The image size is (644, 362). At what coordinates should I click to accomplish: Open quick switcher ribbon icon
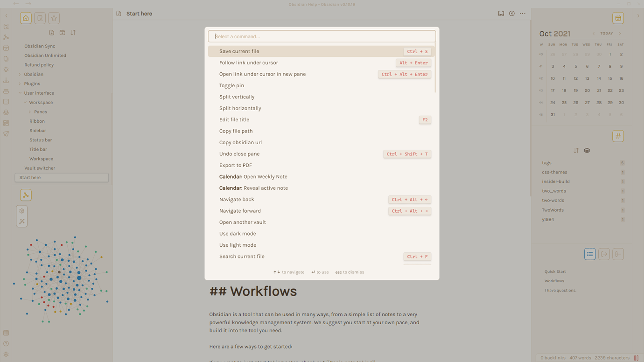click(6, 27)
